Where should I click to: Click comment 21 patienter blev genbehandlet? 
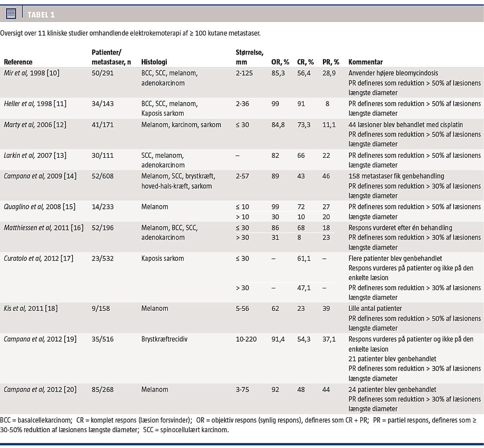click(x=392, y=359)
